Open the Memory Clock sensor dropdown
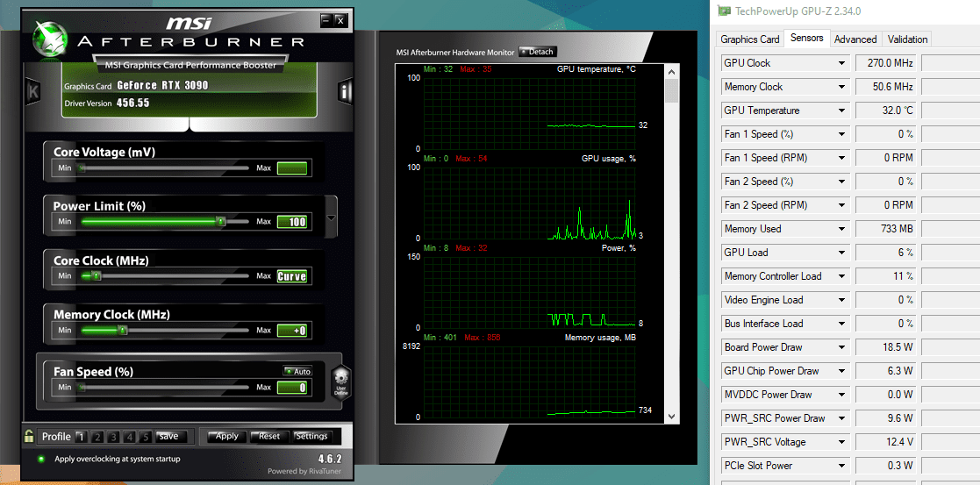The width and height of the screenshot is (980, 485). (842, 87)
